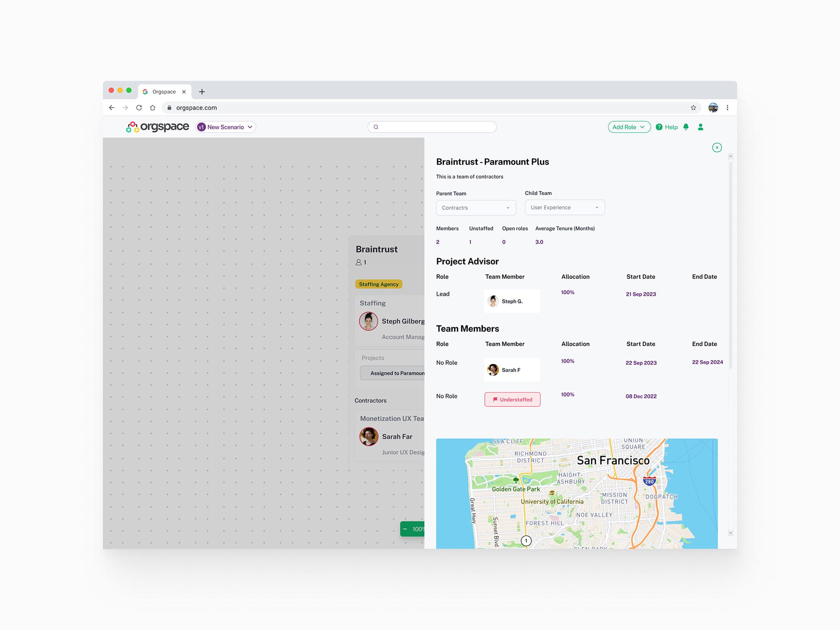Click the Braintrust card title
Screen dimensions: 840x630
pyautogui.click(x=377, y=249)
